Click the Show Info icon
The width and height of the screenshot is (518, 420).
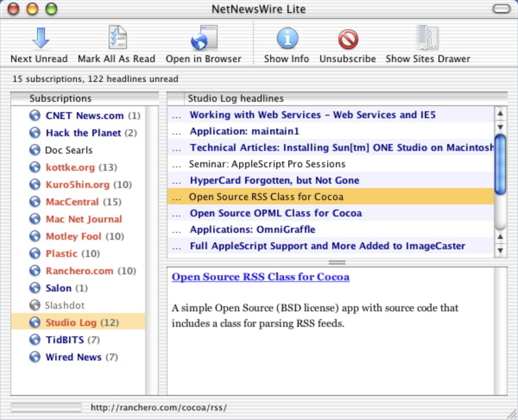[x=287, y=38]
